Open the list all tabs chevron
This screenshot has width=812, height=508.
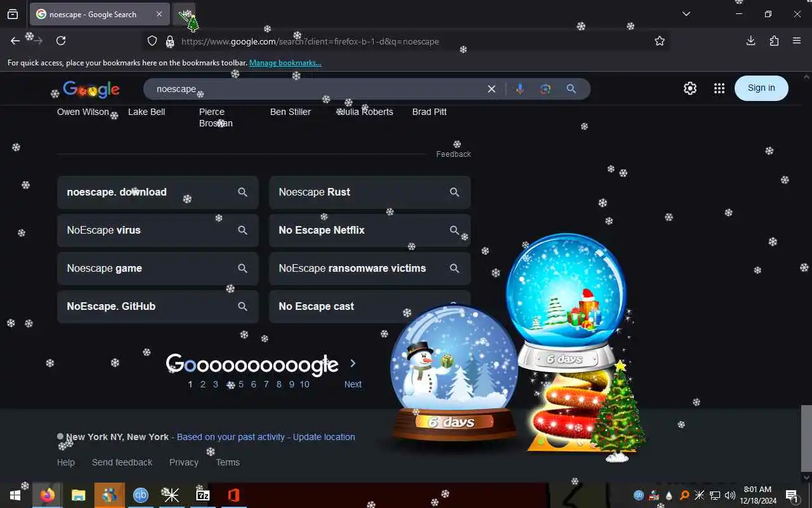686,14
